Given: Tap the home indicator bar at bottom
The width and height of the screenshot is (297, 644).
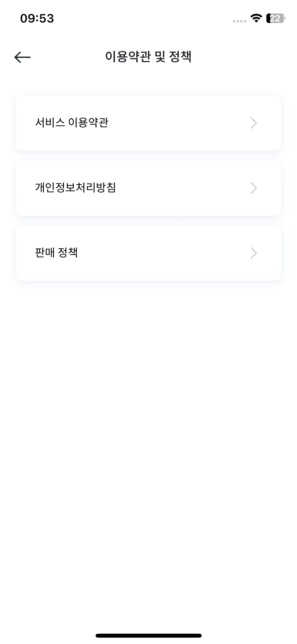Looking at the screenshot, I should click(148, 636).
